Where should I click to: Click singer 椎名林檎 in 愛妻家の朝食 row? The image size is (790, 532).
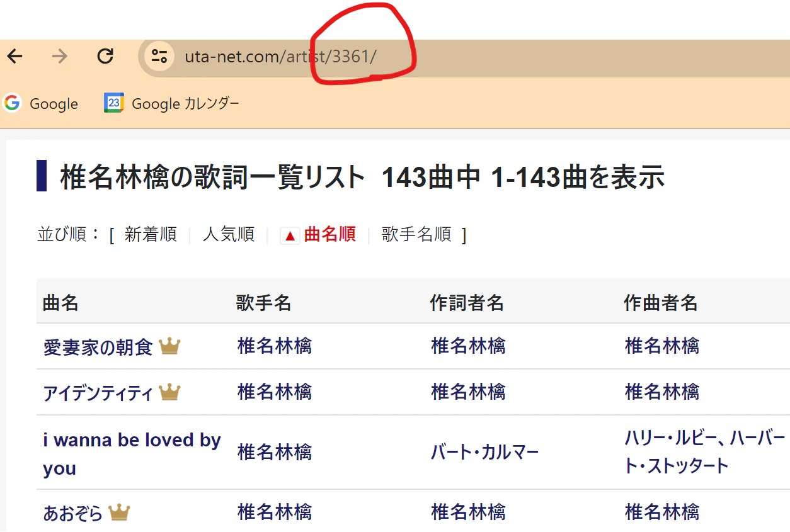pyautogui.click(x=275, y=346)
